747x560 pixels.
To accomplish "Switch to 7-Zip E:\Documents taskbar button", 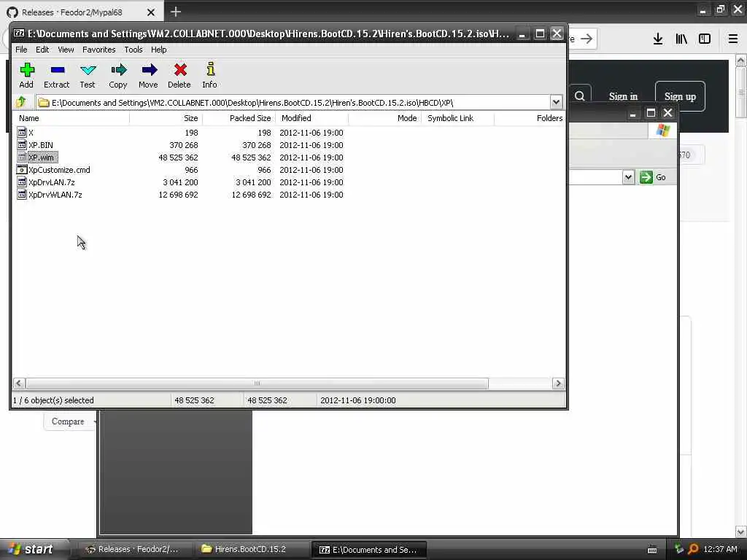I will pos(368,549).
